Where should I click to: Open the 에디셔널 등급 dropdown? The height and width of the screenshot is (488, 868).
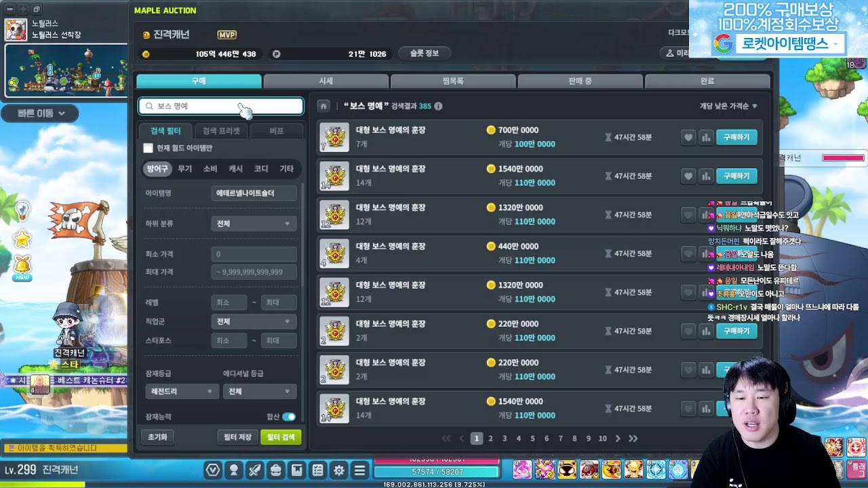[259, 392]
